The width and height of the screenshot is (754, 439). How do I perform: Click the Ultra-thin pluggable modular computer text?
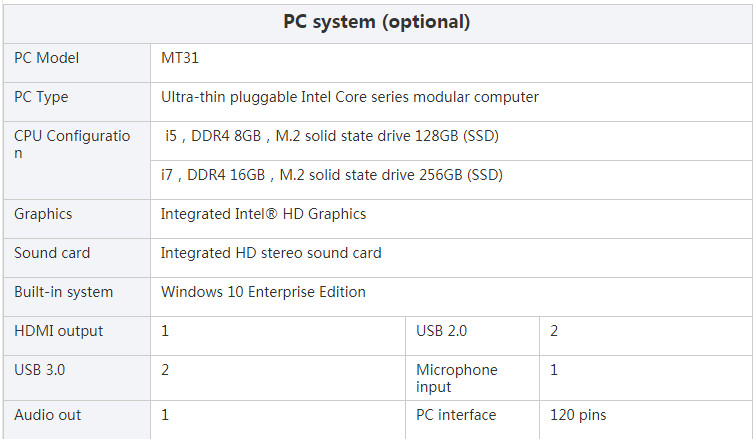click(349, 97)
